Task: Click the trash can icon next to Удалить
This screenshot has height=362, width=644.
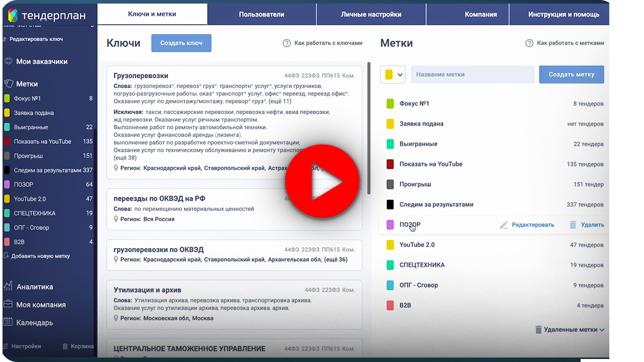Action: click(573, 225)
